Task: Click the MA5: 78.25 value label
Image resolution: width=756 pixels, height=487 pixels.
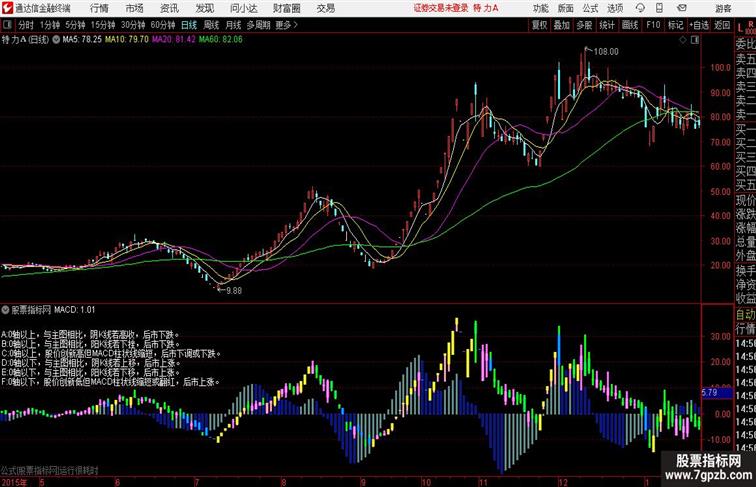Action: (x=82, y=40)
